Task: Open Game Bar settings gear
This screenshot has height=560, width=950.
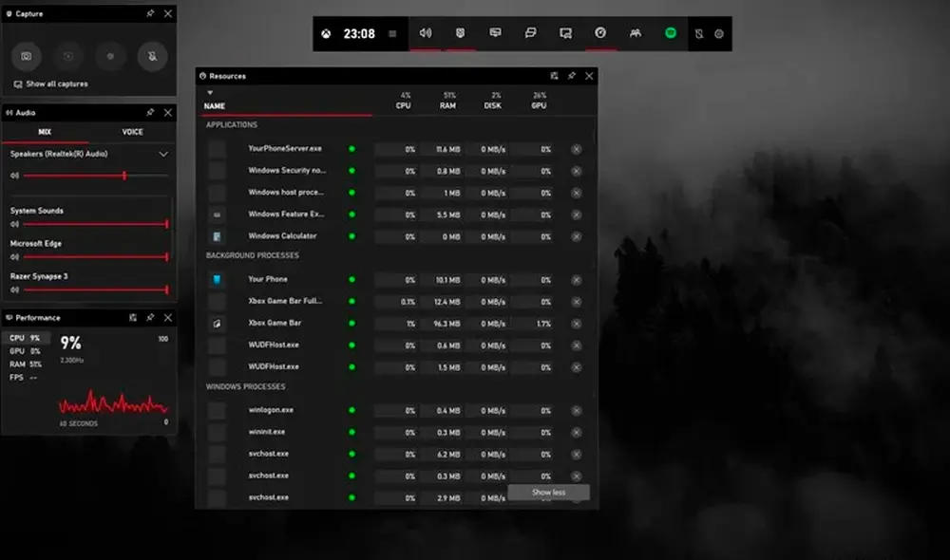Action: (x=718, y=33)
